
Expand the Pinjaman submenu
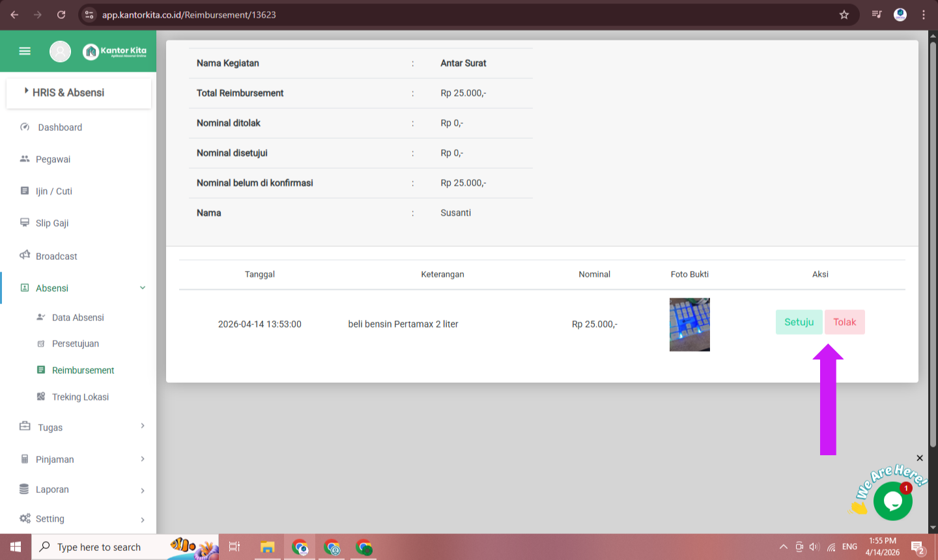pyautogui.click(x=143, y=459)
